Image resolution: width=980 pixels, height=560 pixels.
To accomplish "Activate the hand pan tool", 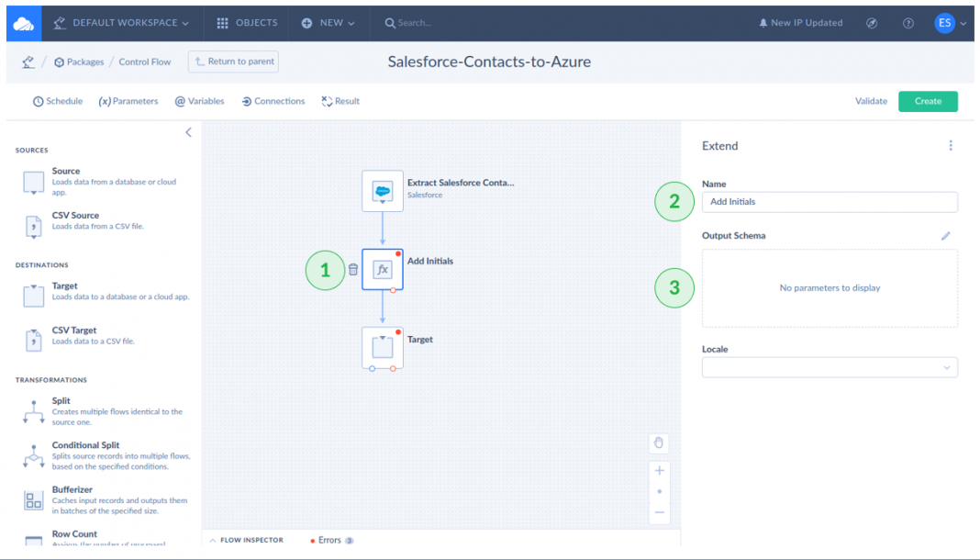I will [x=658, y=443].
